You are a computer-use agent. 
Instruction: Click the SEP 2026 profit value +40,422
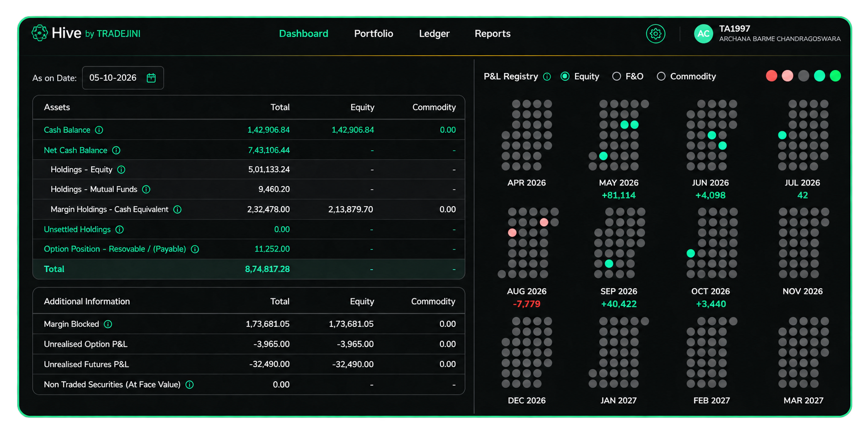coord(618,304)
